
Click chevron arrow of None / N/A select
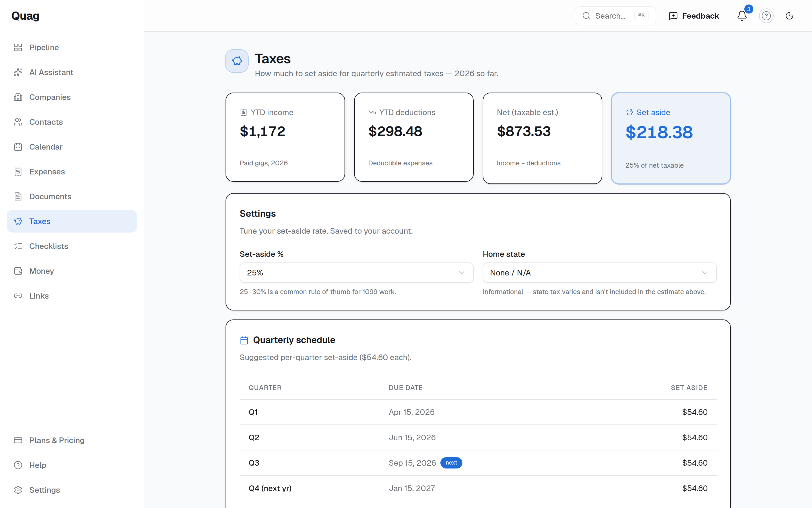[705, 272]
